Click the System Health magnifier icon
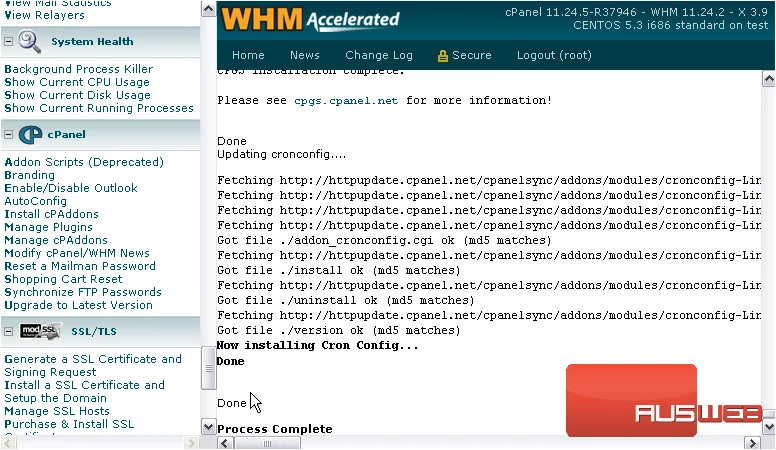 coord(29,42)
